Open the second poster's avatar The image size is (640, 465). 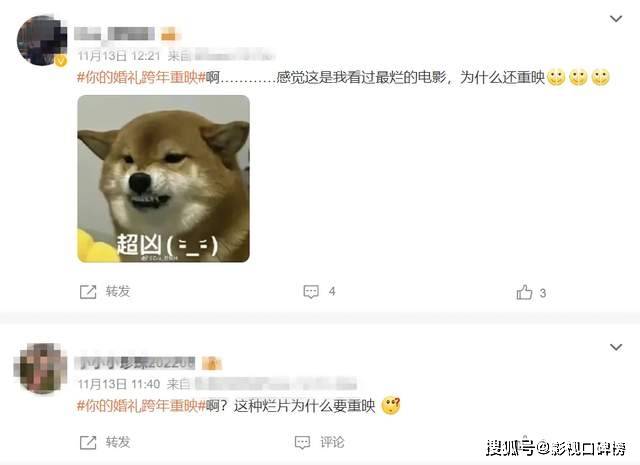tap(40, 368)
